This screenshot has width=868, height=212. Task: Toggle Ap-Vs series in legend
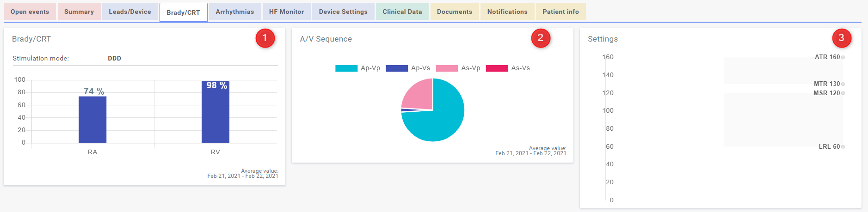(408, 68)
